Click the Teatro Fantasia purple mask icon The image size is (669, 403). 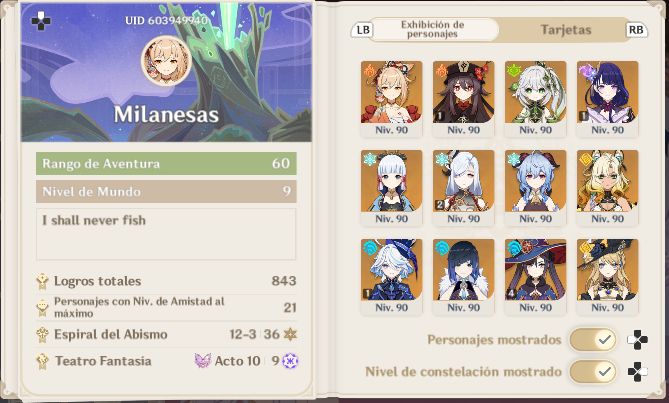[203, 361]
